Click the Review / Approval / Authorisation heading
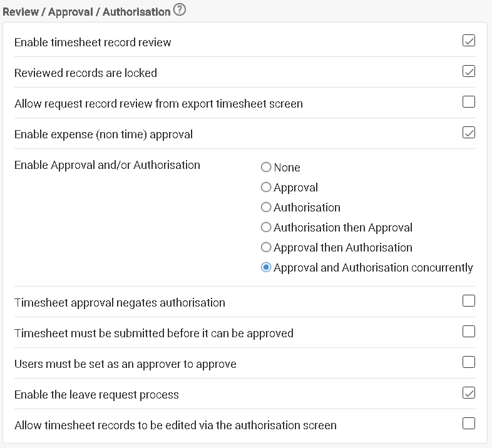 coord(86,12)
